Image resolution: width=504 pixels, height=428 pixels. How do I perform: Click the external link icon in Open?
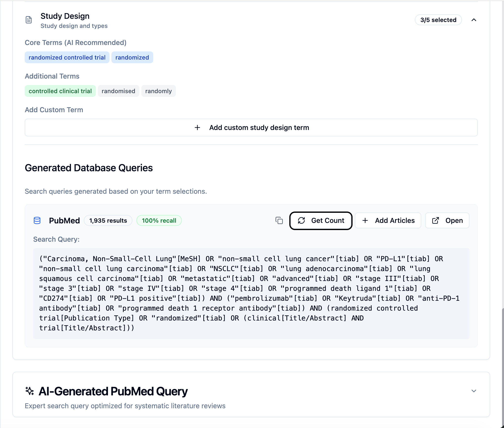[436, 220]
